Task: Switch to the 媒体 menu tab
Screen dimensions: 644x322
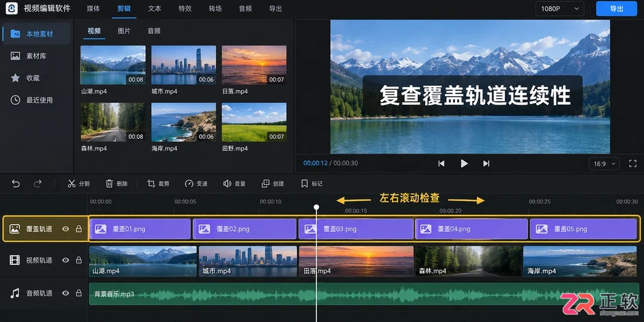Action: (94, 8)
